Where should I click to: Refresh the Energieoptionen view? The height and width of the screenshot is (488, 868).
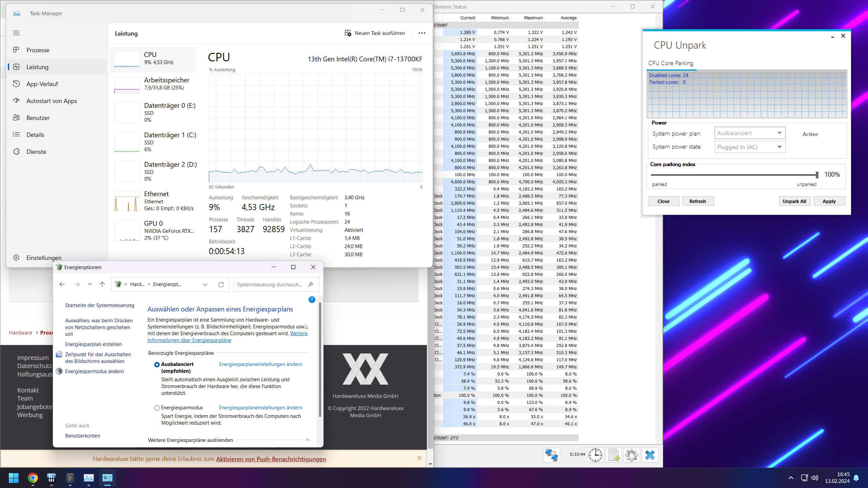pos(221,285)
